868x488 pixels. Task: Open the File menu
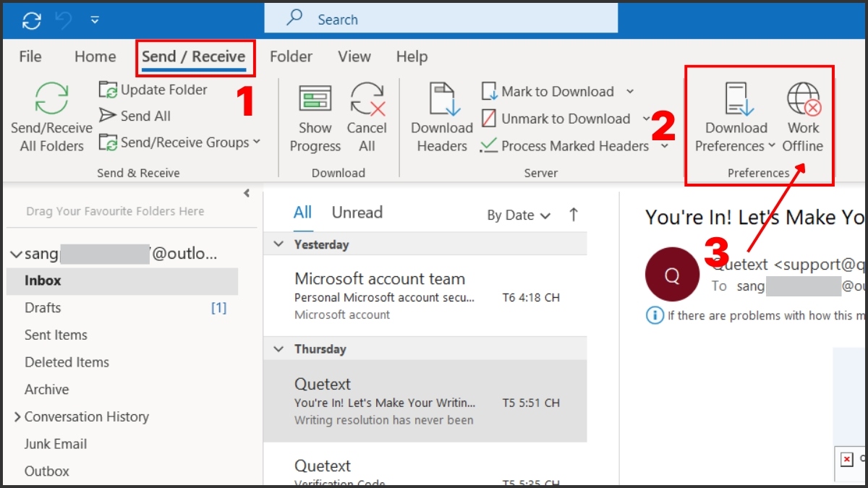(30, 56)
